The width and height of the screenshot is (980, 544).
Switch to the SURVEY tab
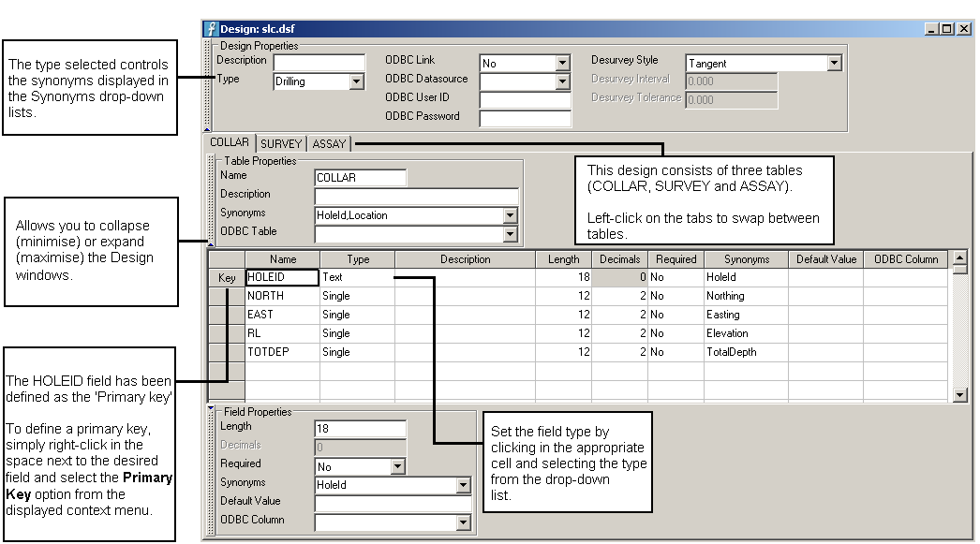[x=281, y=144]
